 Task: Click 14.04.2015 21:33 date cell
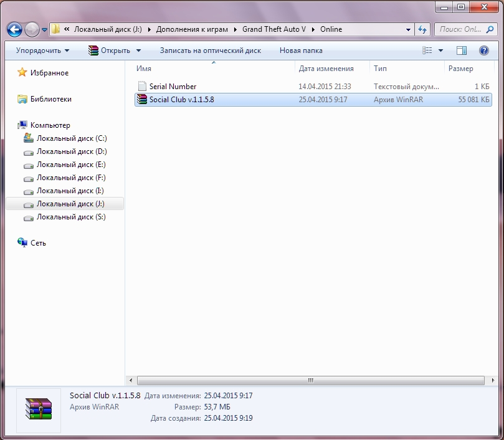(x=325, y=87)
